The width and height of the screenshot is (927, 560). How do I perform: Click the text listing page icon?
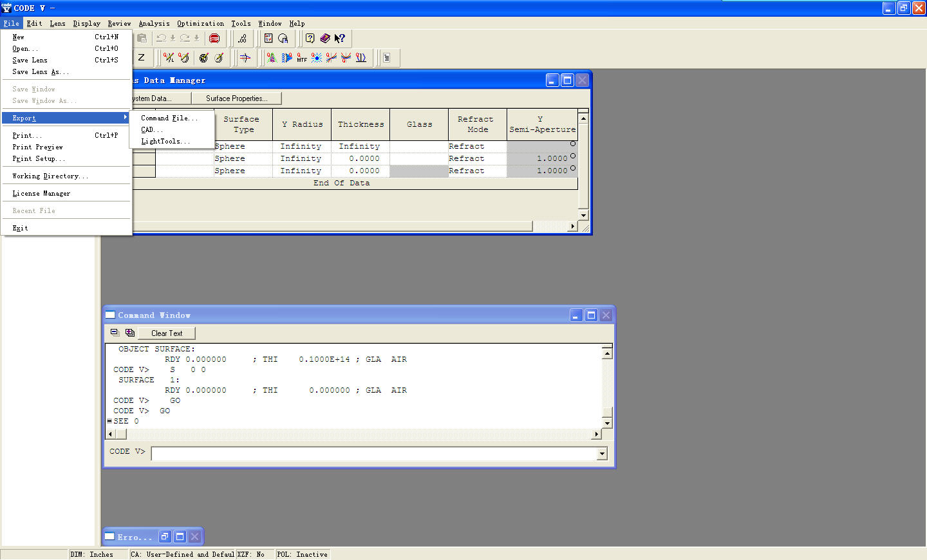pyautogui.click(x=387, y=58)
